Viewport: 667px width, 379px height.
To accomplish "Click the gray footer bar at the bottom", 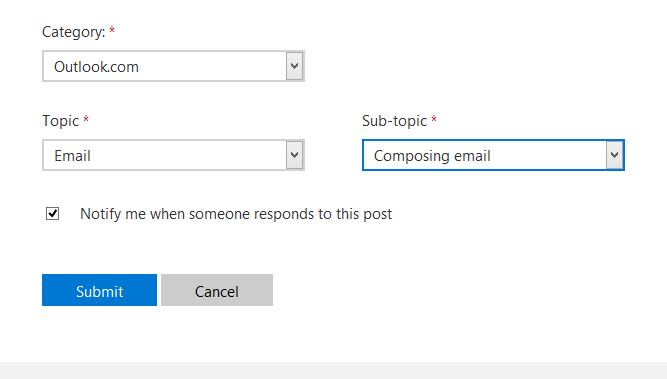I will [334, 370].
